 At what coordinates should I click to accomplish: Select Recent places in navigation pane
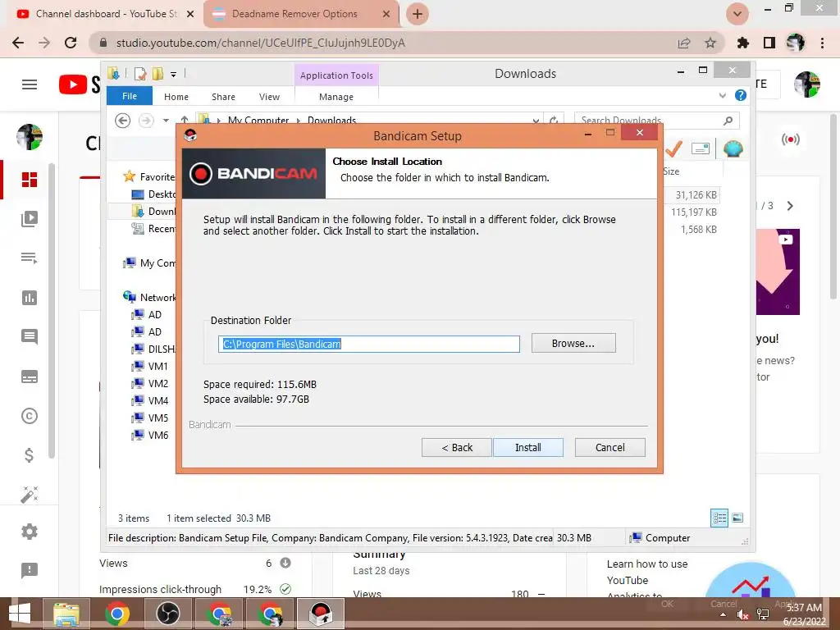153,229
